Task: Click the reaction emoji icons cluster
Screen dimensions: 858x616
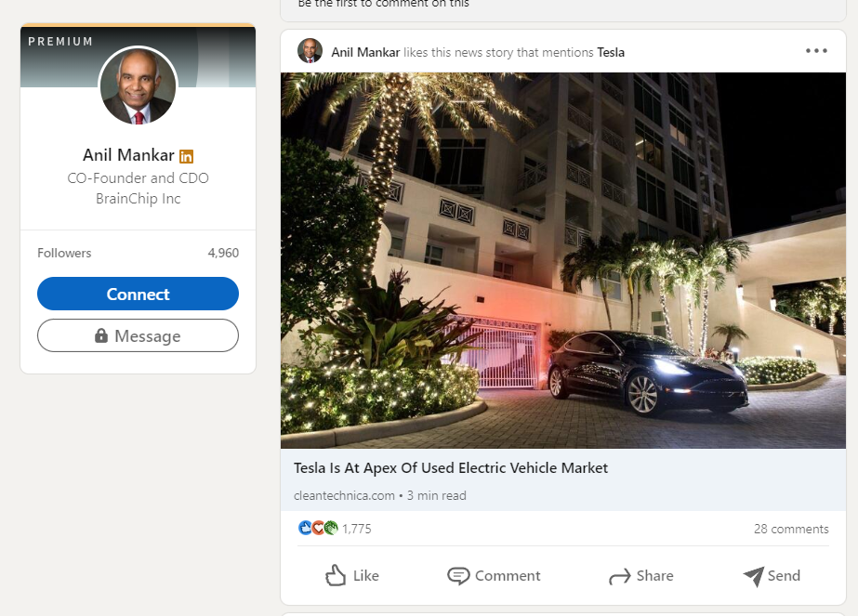Action: (318, 529)
